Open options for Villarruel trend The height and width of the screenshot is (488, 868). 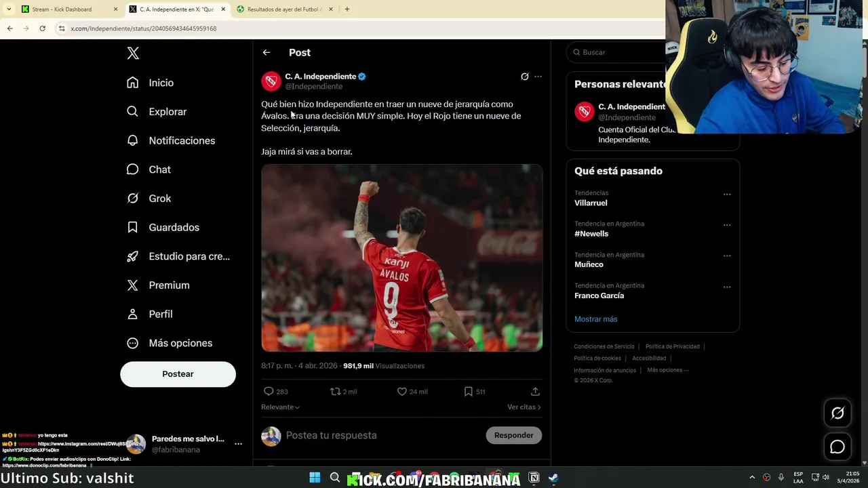[x=727, y=195]
